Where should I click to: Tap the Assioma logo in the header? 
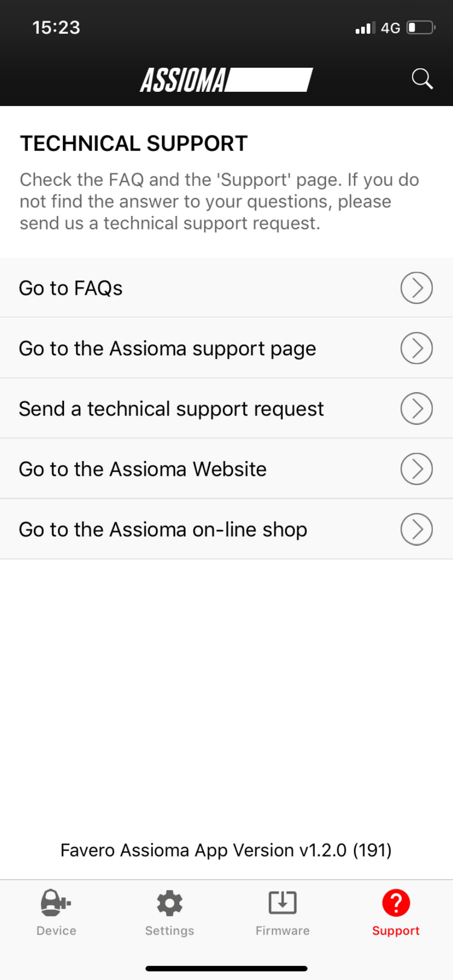[226, 79]
